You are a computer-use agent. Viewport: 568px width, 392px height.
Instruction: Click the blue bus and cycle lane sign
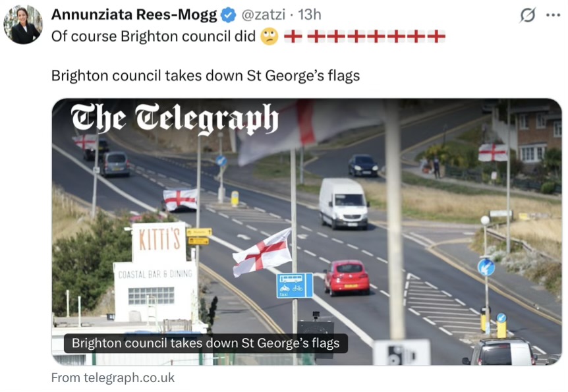coord(295,285)
